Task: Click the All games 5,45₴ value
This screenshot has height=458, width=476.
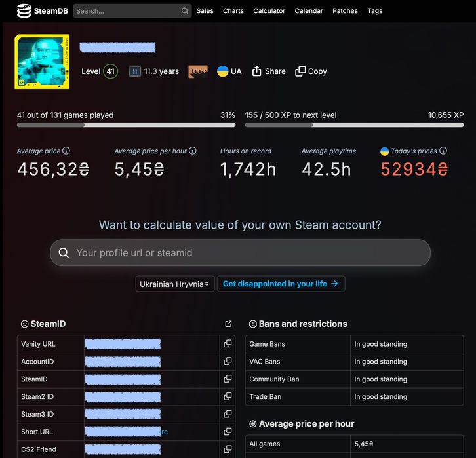Action: [x=364, y=444]
